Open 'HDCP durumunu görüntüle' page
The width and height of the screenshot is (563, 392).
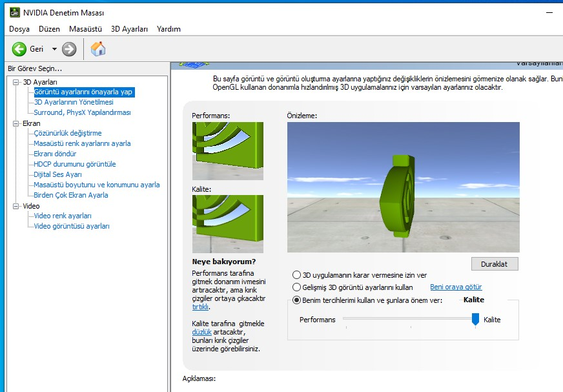pos(75,164)
